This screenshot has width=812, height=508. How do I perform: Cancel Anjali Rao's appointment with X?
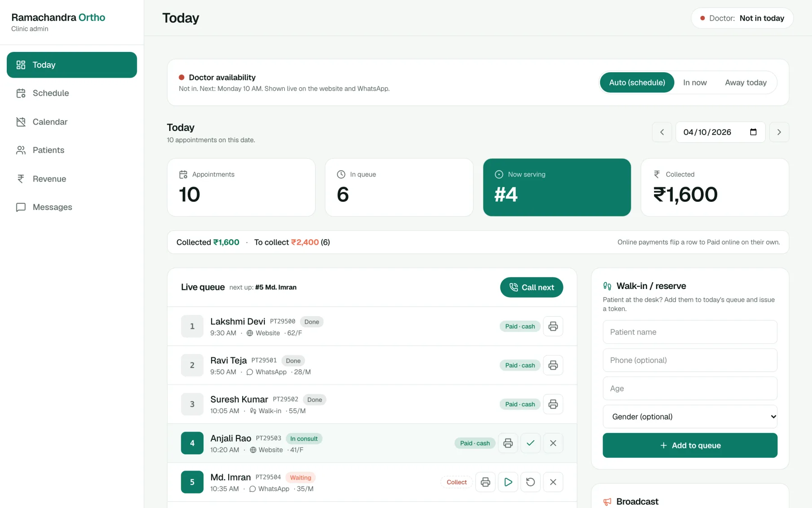[x=553, y=443]
